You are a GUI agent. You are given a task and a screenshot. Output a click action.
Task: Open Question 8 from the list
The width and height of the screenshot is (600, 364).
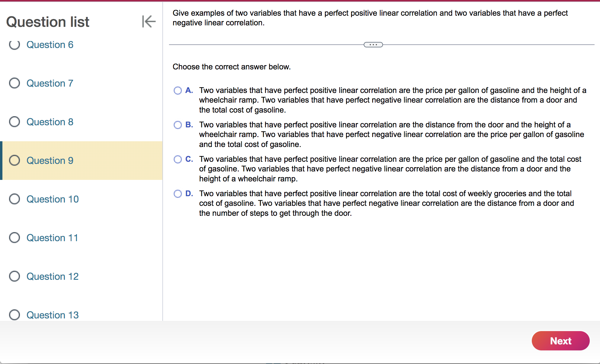[x=50, y=122]
